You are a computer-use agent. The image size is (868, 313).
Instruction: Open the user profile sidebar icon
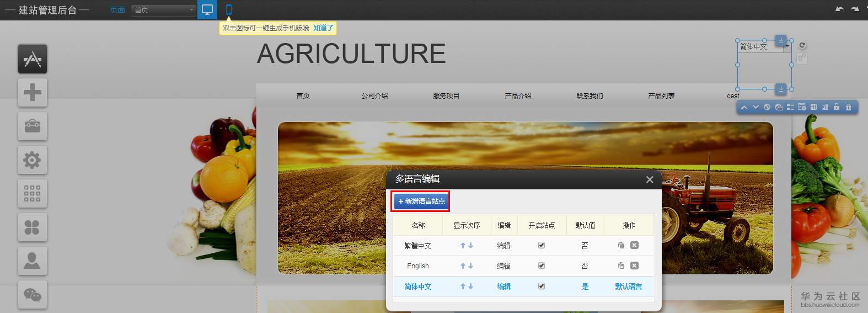point(33,261)
